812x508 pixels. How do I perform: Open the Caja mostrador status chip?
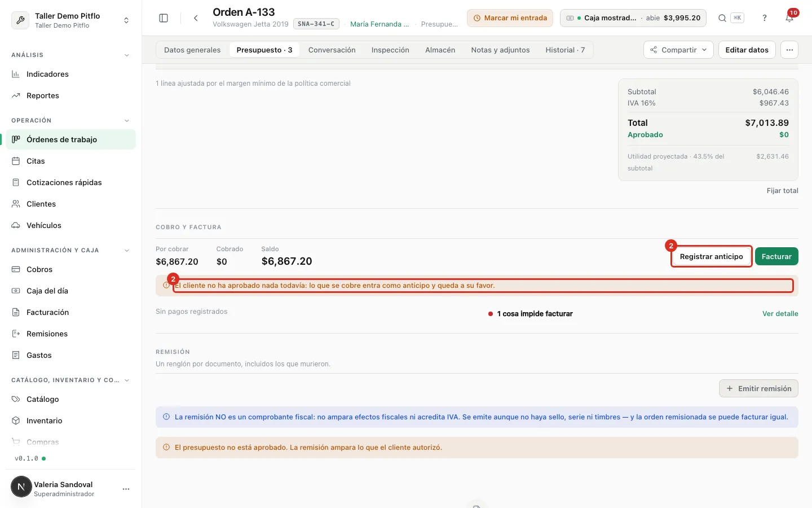[x=633, y=18]
